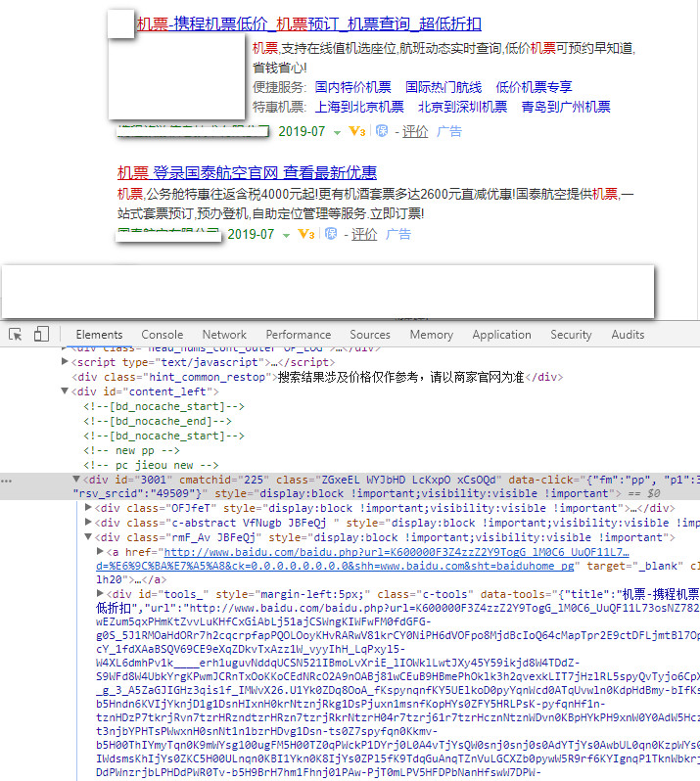700x781 pixels.
Task: Click the 国泰航空 result's 2019-07 date
Action: [x=251, y=234]
